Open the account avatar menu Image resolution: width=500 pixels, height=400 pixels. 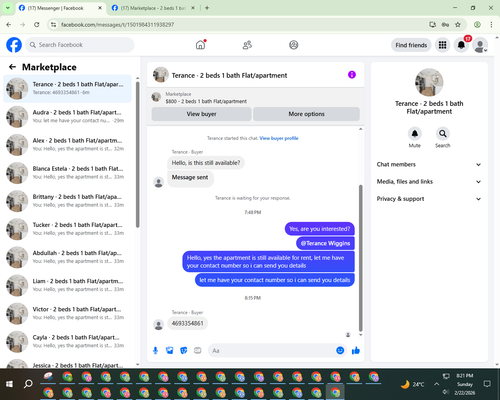(480, 45)
